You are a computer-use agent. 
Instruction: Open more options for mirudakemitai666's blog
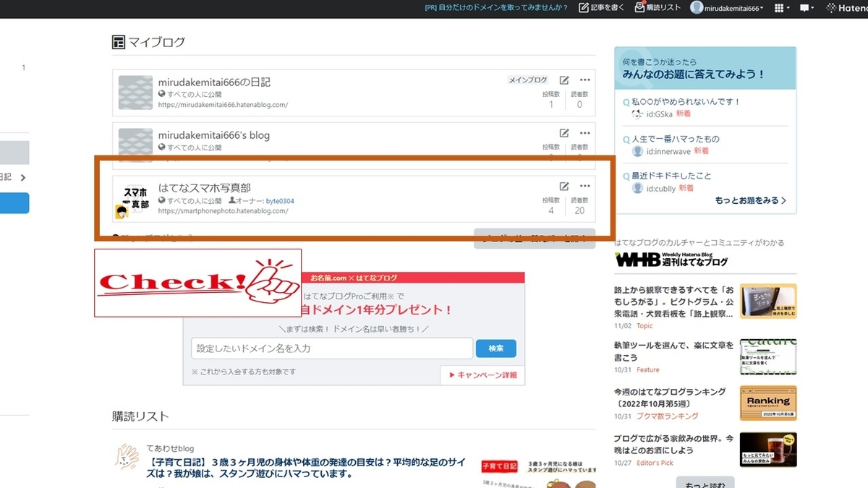(584, 133)
